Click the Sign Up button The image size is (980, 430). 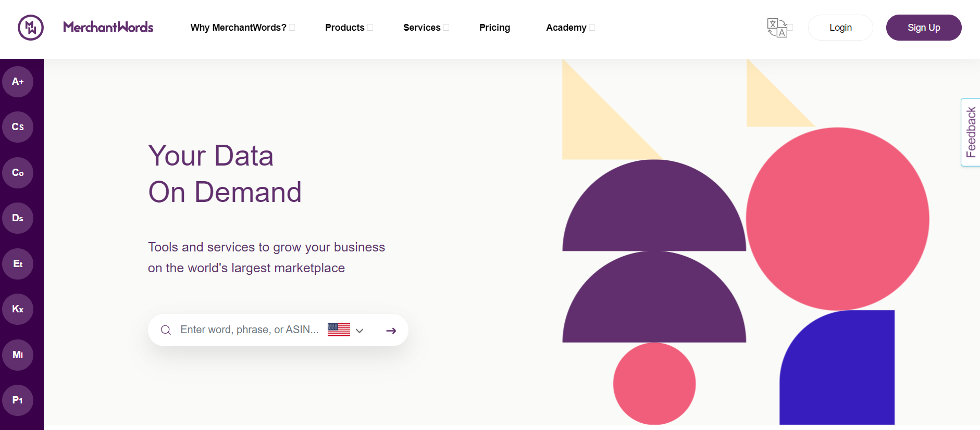924,28
